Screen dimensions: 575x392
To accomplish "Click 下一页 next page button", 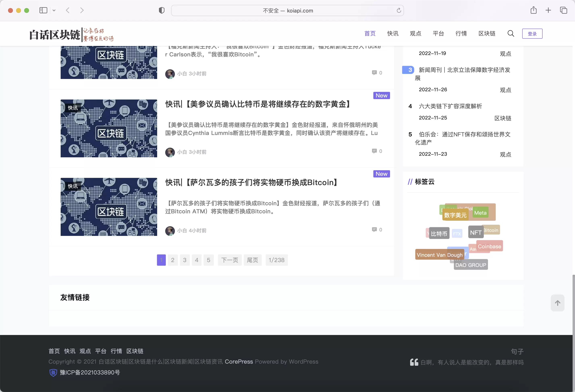I will [230, 260].
